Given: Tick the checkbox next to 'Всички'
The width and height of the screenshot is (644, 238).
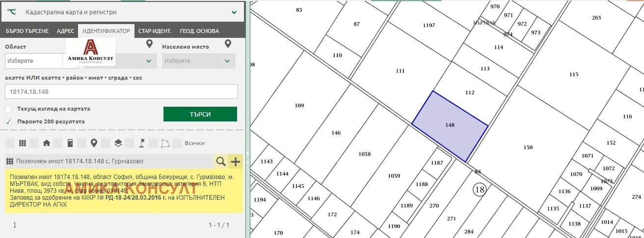Looking at the screenshot, I should (x=178, y=143).
